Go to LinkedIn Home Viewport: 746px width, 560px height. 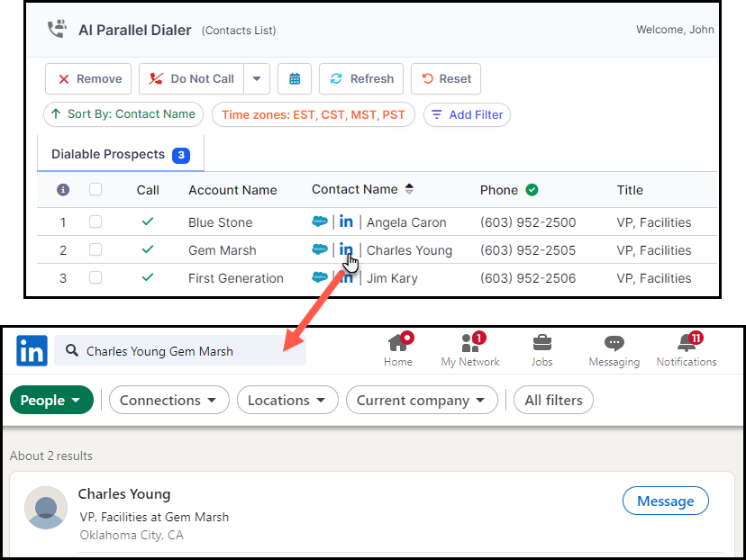pos(398,350)
